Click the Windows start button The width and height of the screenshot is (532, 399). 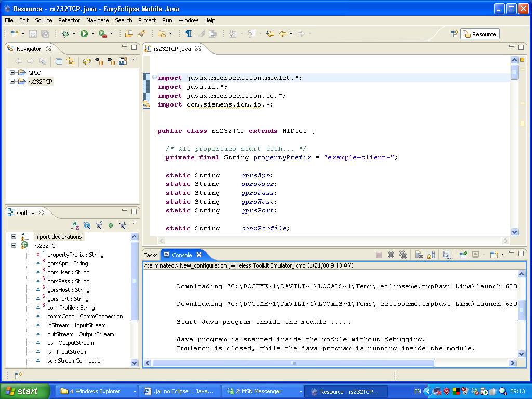(x=24, y=391)
